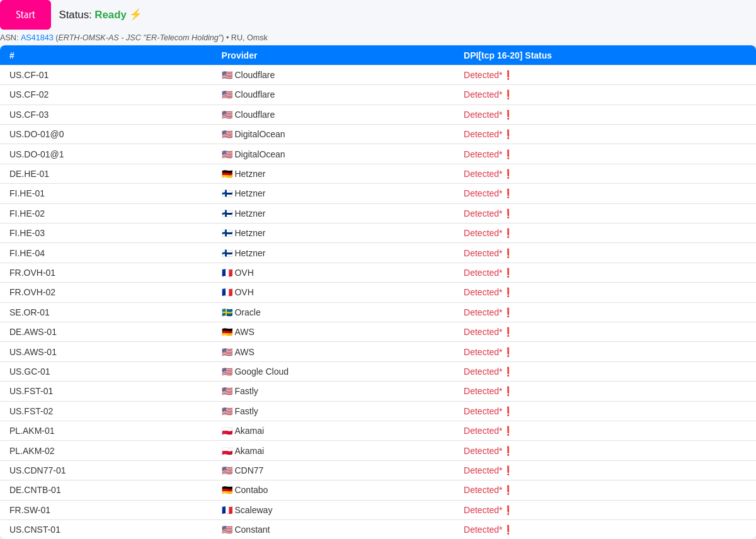Click exclamation icon in US.CDN77-01 row
The width and height of the screenshot is (756, 539).
tap(508, 470)
